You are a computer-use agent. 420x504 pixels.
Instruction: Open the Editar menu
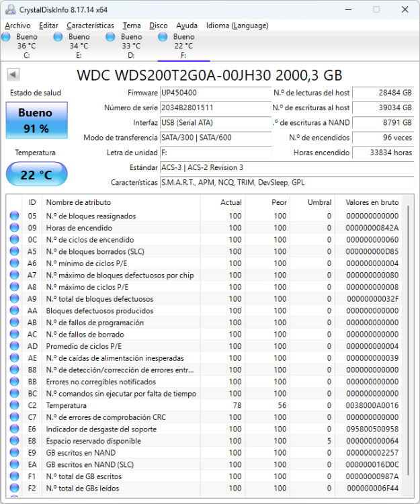[48, 26]
